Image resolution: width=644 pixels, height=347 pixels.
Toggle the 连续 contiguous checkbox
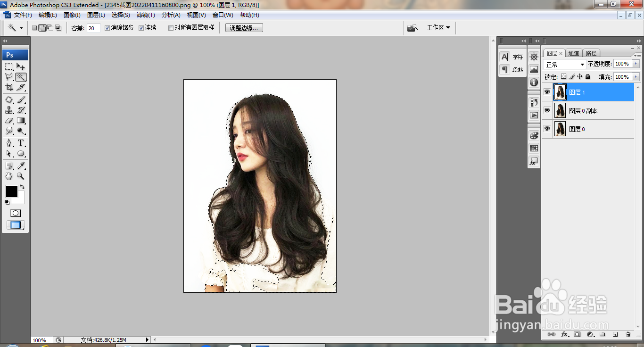click(x=141, y=28)
